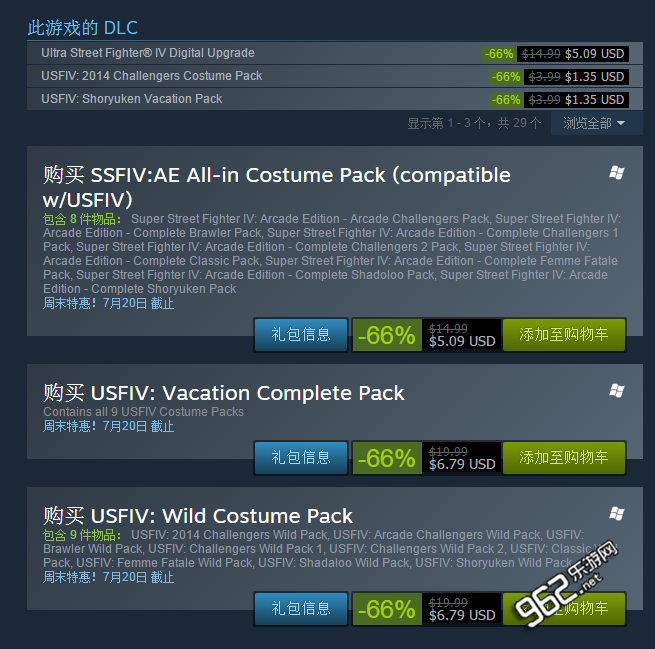
Task: Click the 此游戏的 DLC heading
Action: point(83,28)
